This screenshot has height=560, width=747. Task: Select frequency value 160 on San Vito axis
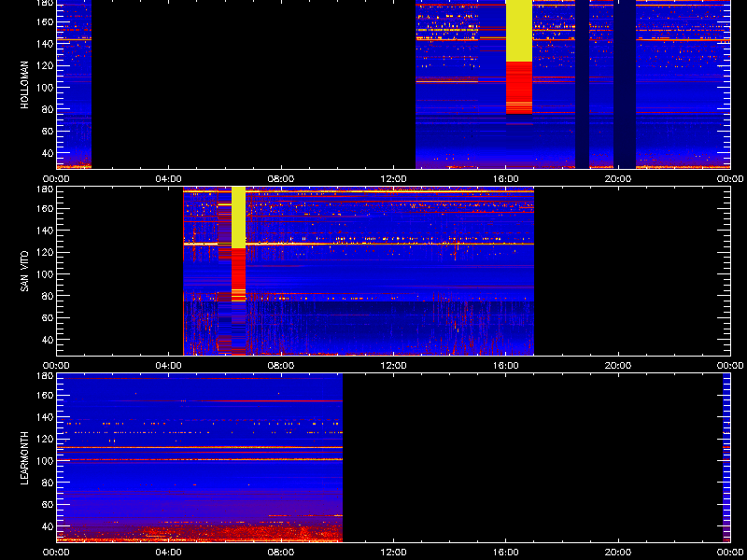click(44, 208)
